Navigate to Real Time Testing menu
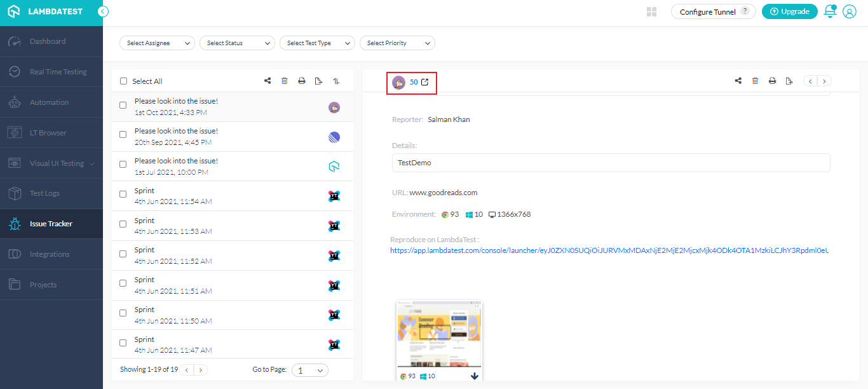The width and height of the screenshot is (868, 389). pyautogui.click(x=58, y=72)
